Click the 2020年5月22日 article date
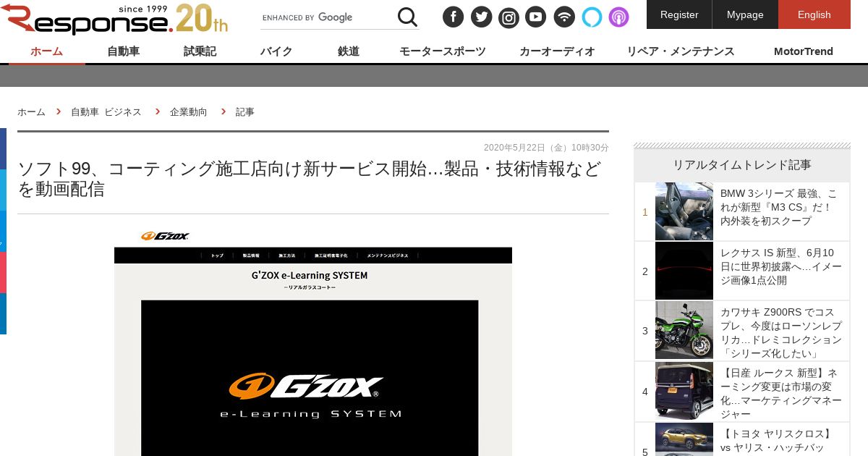Image resolution: width=868 pixels, height=456 pixels. [x=546, y=148]
